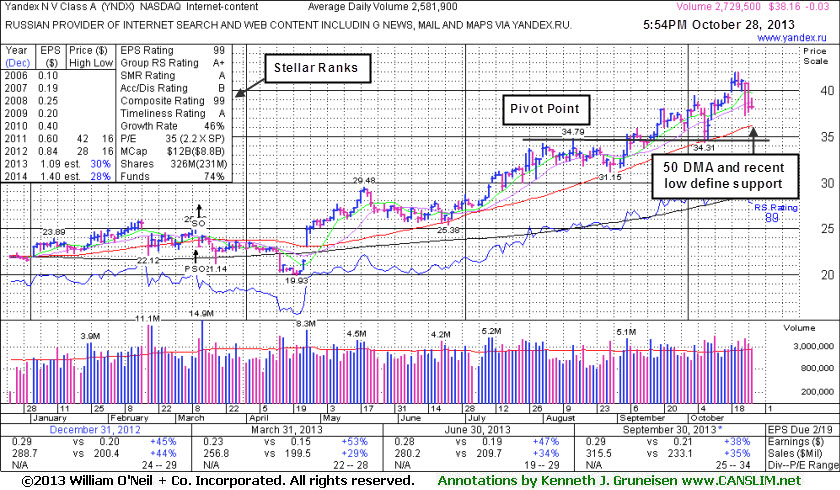This screenshot has height=490, width=840.
Task: Click the 34.79 price label on chart
Action: (573, 132)
